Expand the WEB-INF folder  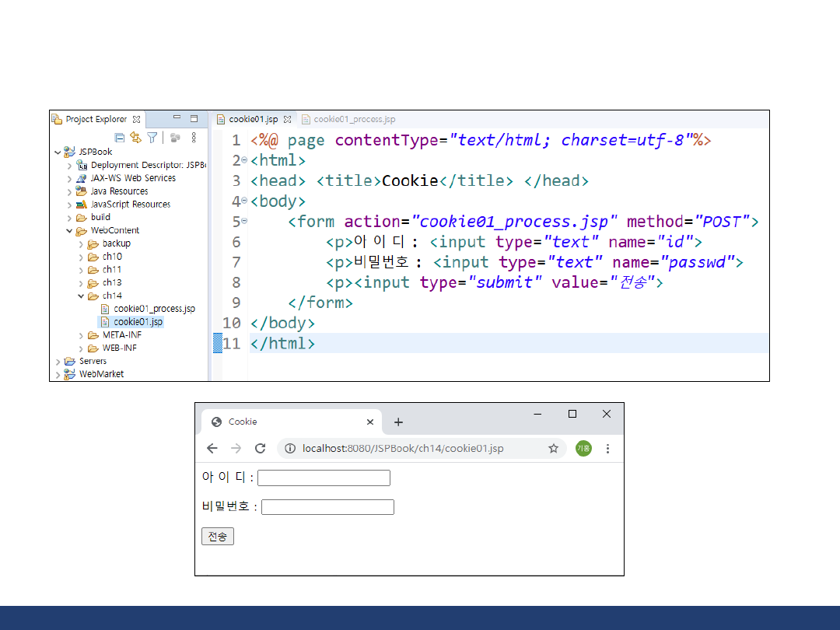[82, 348]
